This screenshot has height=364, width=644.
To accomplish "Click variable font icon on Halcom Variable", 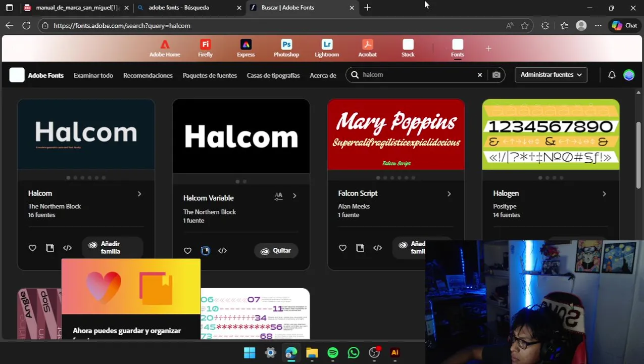I will (x=278, y=196).
